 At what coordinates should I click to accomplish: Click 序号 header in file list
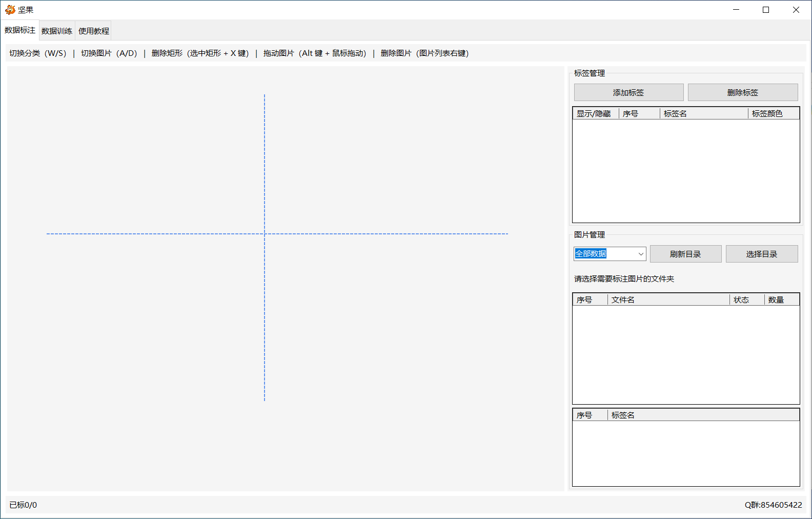pyautogui.click(x=590, y=300)
